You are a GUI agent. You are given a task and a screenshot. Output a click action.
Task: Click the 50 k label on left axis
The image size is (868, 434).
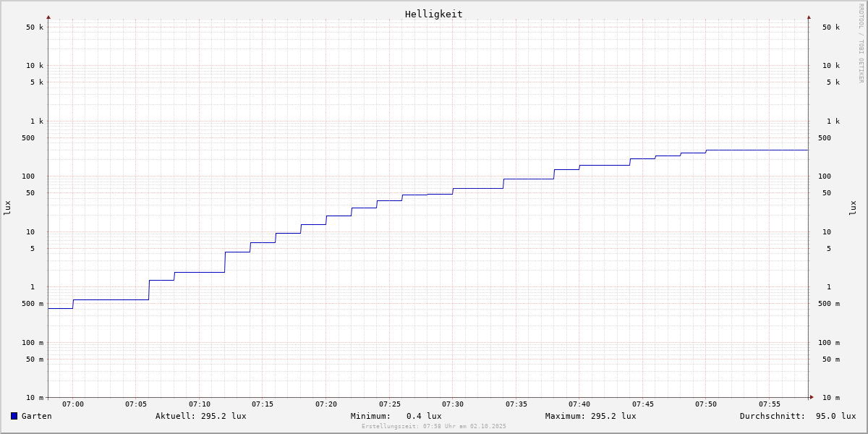(x=35, y=27)
